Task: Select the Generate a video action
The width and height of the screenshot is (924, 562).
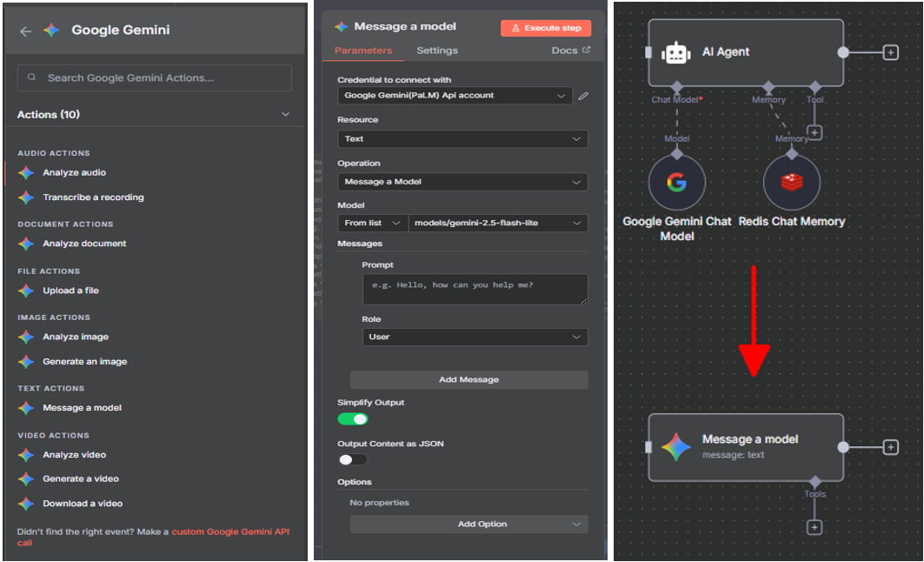Action: click(81, 478)
